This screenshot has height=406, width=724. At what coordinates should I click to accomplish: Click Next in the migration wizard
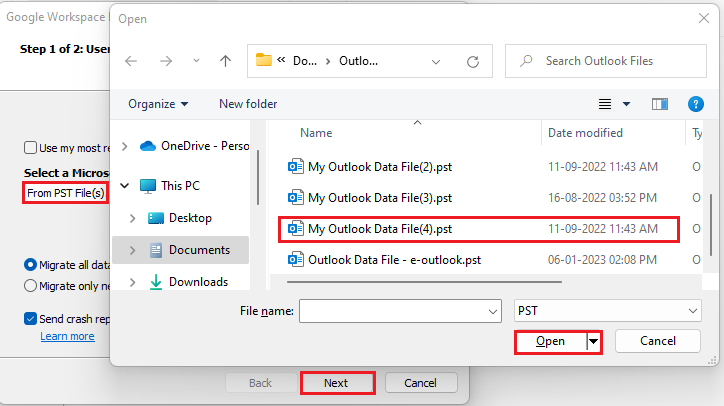pos(336,383)
